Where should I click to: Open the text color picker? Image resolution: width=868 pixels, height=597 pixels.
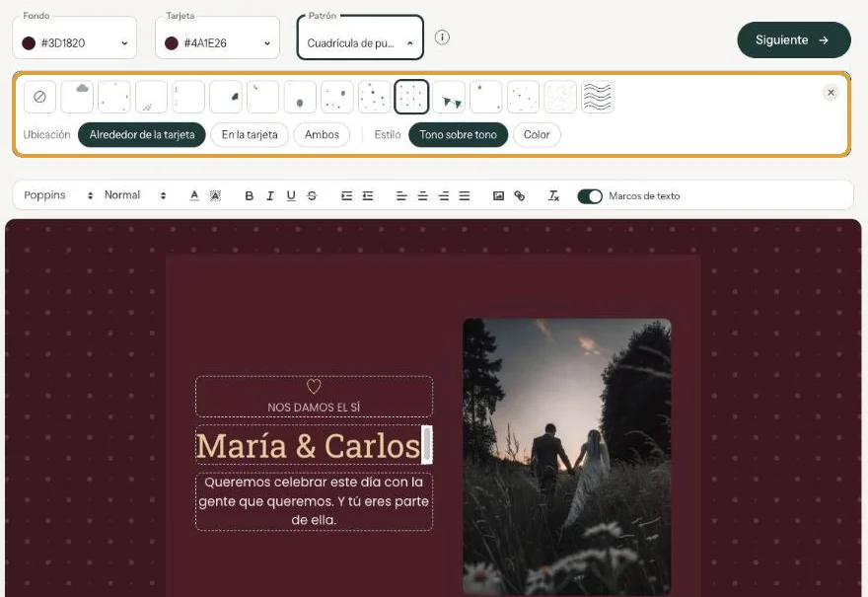coord(194,195)
